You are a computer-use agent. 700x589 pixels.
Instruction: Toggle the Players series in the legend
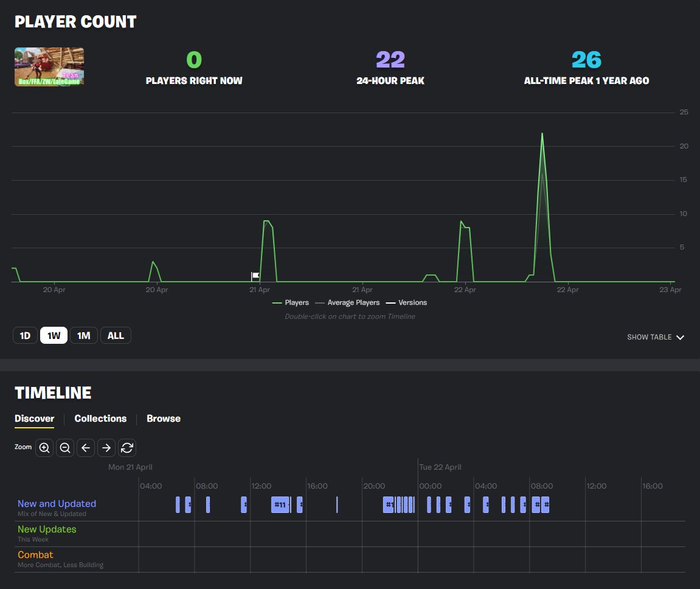[x=291, y=302]
